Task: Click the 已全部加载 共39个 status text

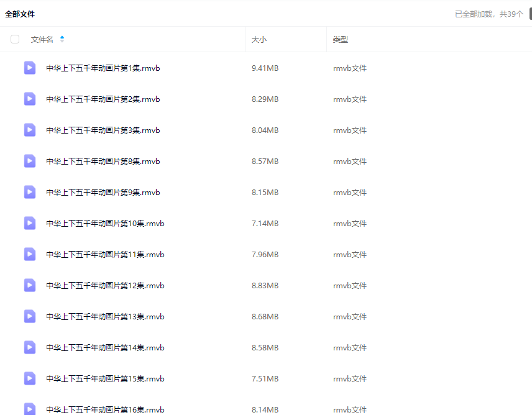Action: click(488, 14)
